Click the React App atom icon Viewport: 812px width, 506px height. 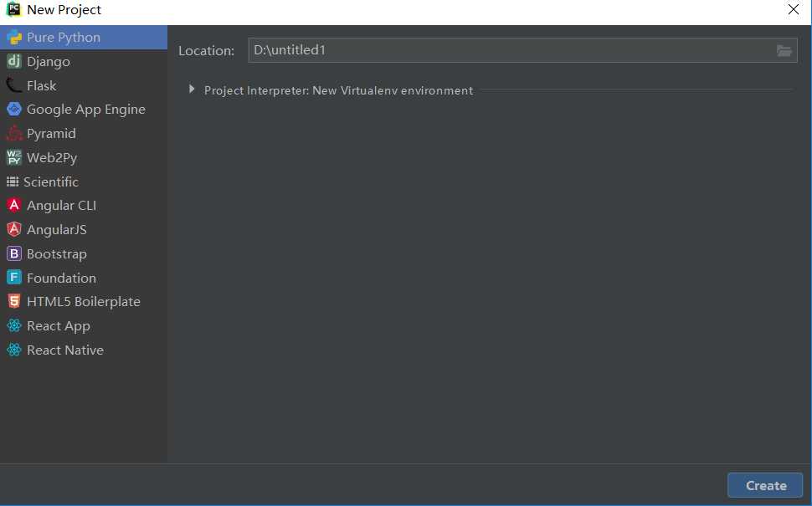coord(14,325)
